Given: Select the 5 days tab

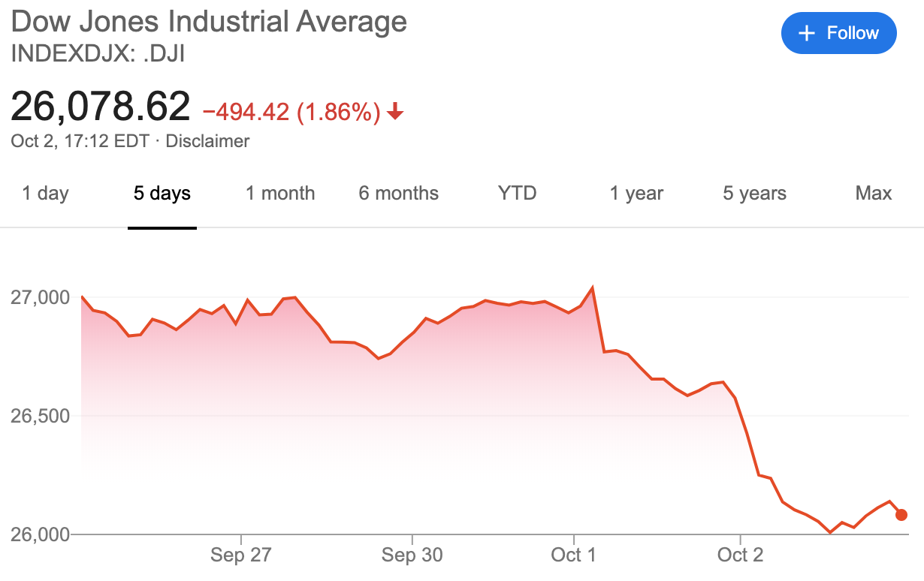Looking at the screenshot, I should (x=162, y=193).
